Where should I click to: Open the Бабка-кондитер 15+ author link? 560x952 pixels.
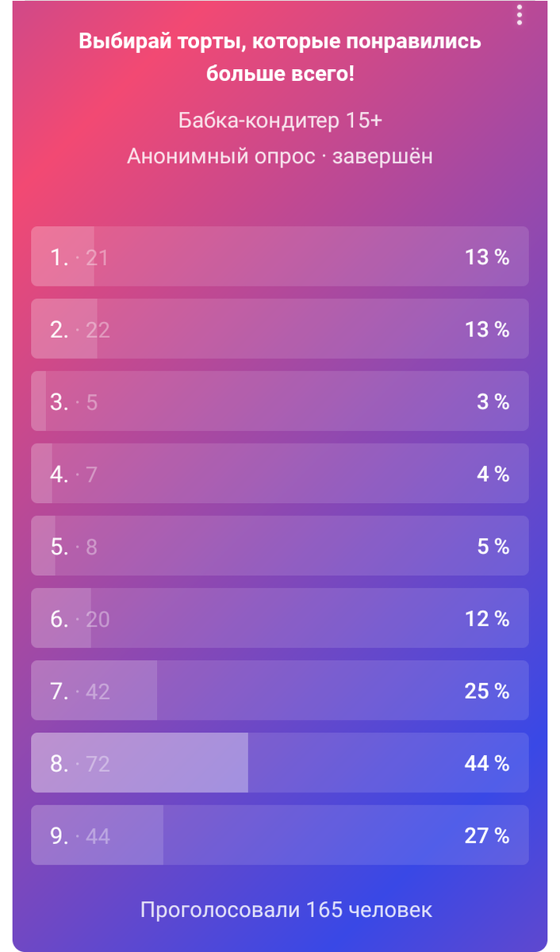(280, 121)
